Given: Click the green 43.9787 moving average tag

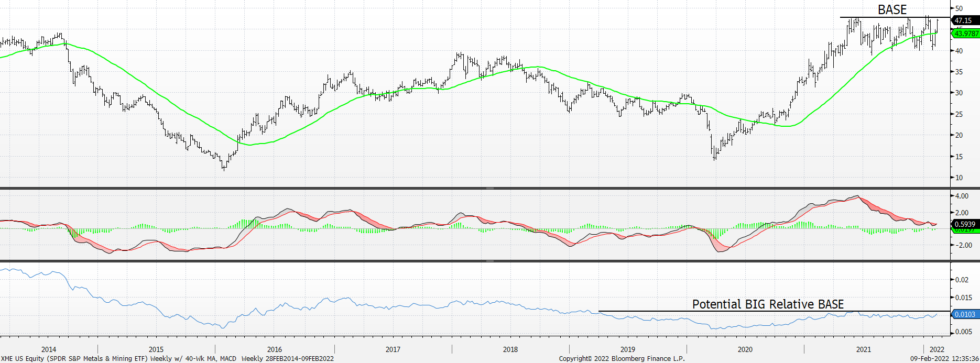Looking at the screenshot, I should point(965,34).
